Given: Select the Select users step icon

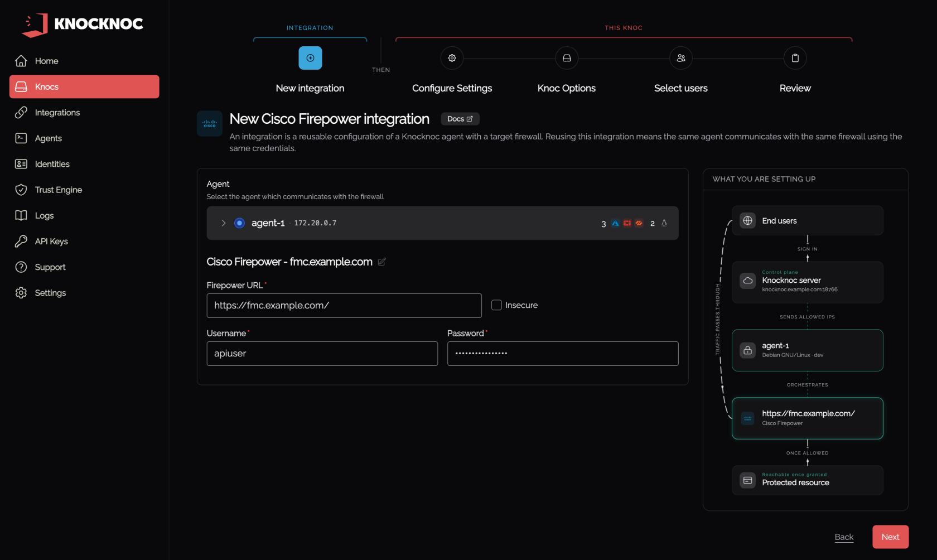Looking at the screenshot, I should coord(681,58).
